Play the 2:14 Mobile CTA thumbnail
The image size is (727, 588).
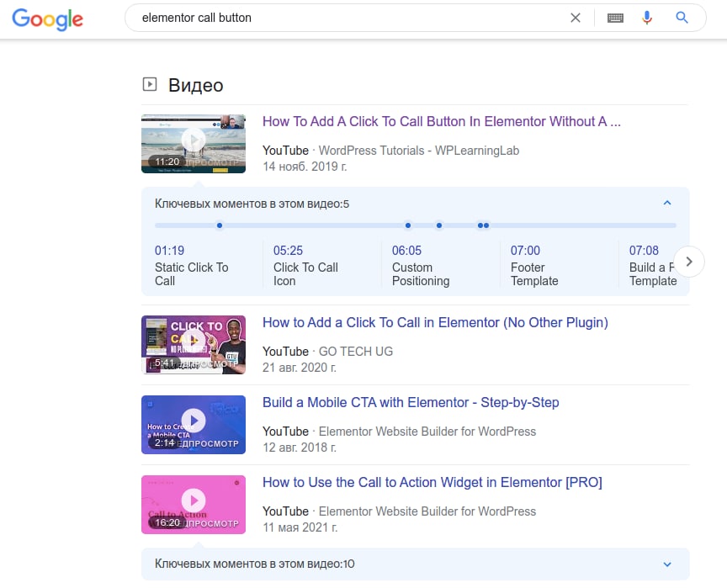[194, 425]
